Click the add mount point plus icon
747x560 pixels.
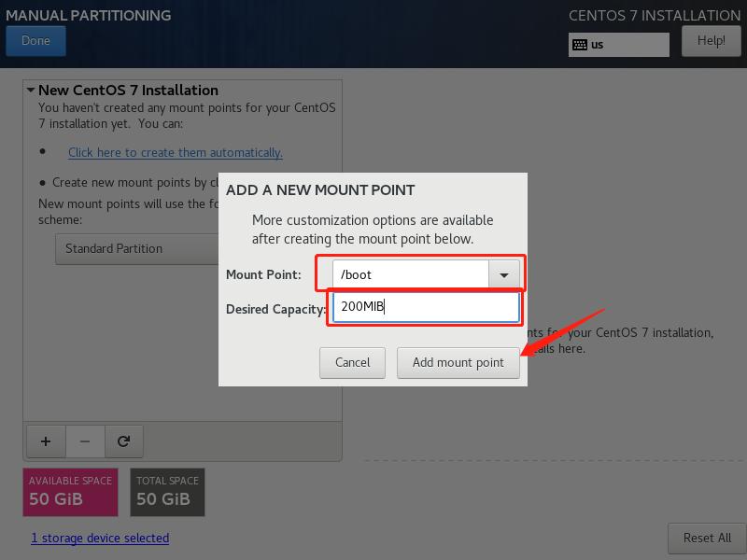coord(46,441)
